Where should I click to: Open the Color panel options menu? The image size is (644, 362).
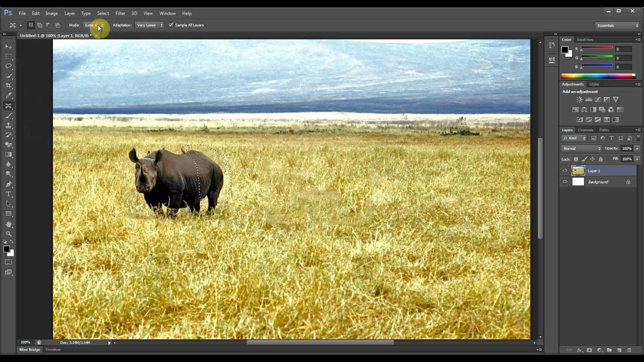pyautogui.click(x=638, y=40)
